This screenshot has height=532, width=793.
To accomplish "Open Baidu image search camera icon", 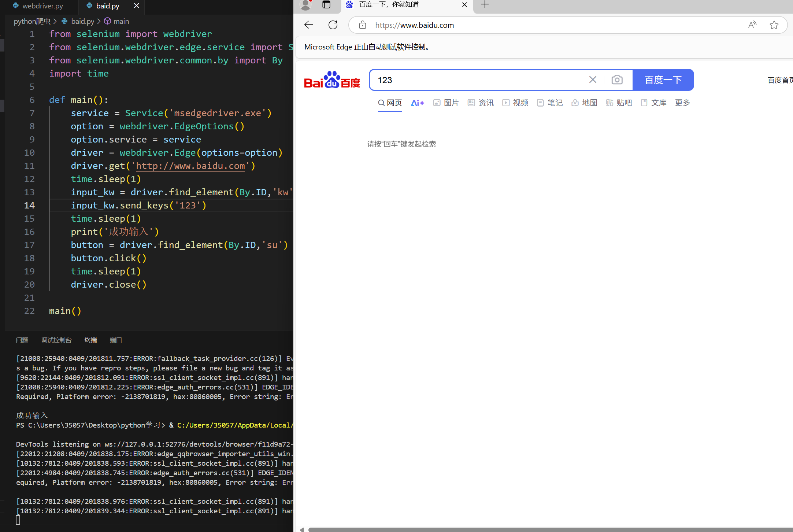I will tap(617, 80).
